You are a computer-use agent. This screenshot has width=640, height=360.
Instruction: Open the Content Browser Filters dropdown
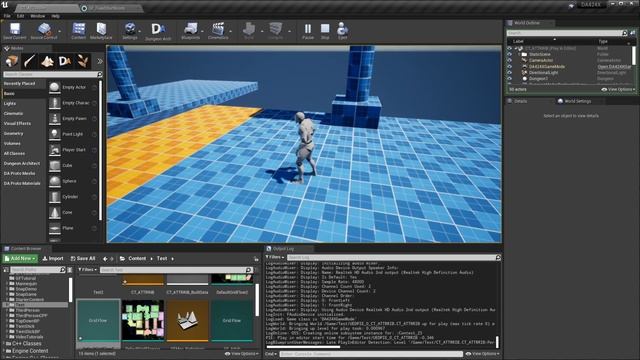87,270
